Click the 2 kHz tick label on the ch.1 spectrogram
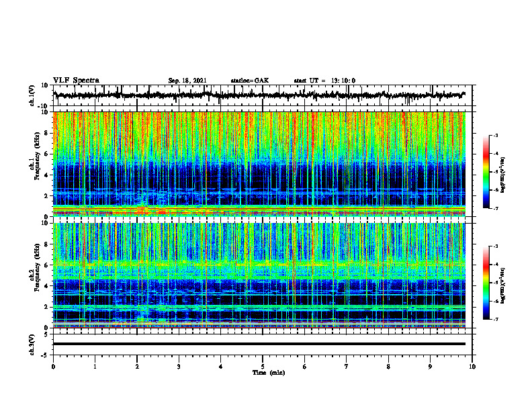This screenshot has width=532, height=411. [x=47, y=196]
